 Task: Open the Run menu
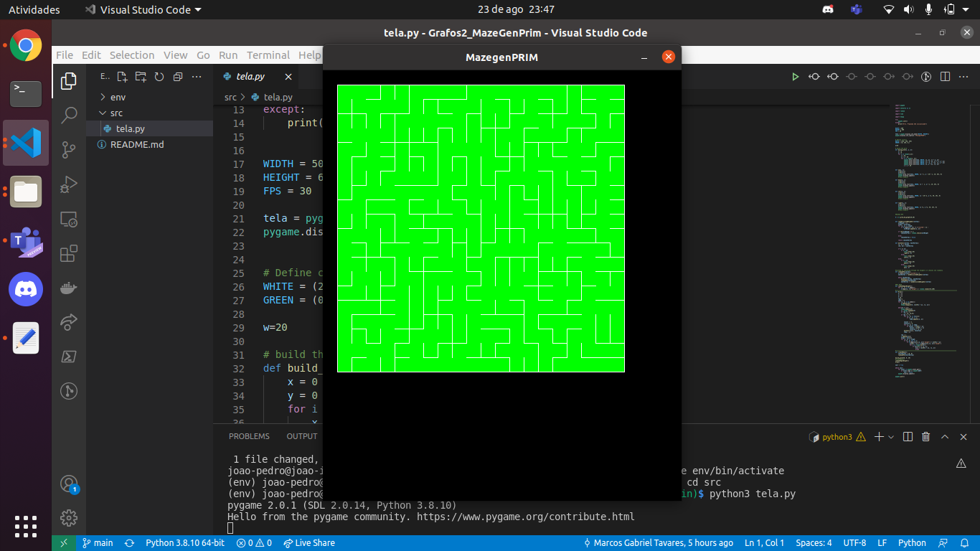click(228, 55)
